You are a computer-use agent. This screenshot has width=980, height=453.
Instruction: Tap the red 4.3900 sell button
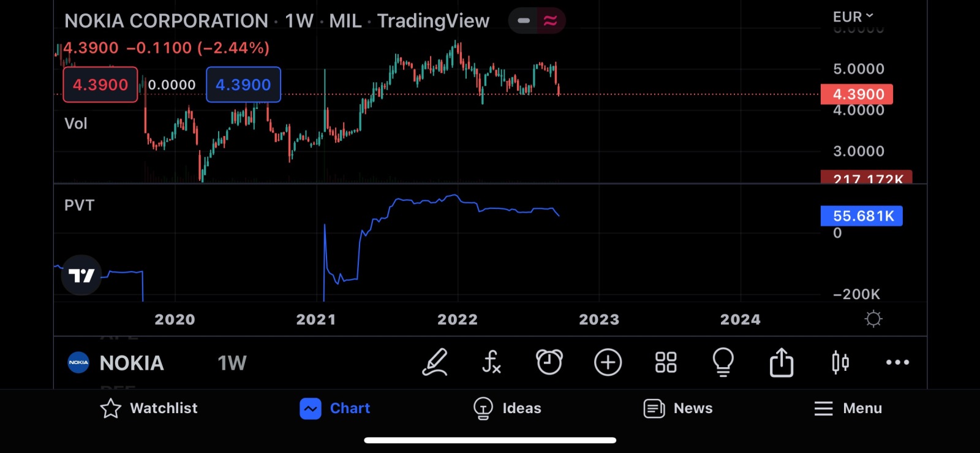100,85
